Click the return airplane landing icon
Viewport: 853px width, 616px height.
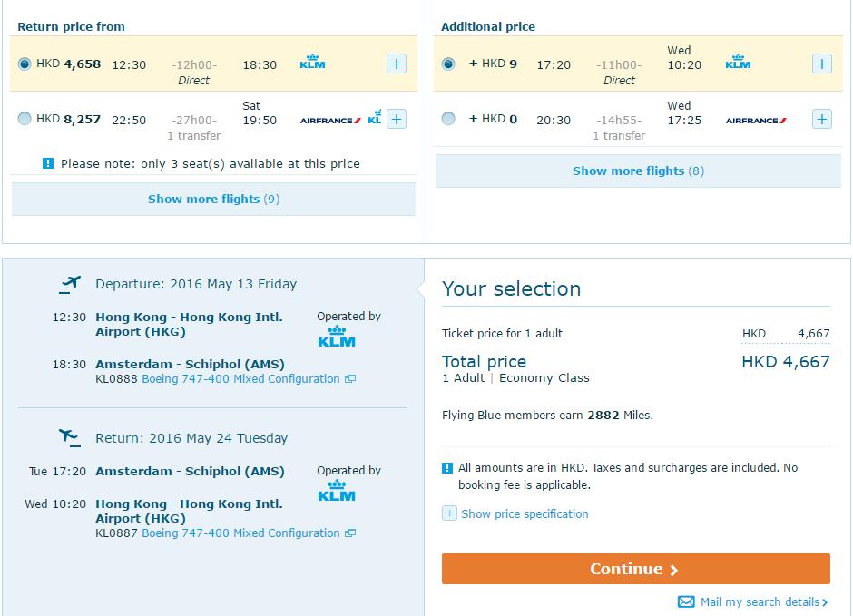click(x=70, y=437)
